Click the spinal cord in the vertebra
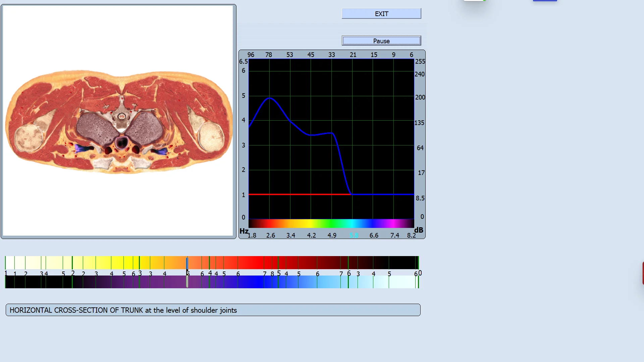This screenshot has height=362, width=644. pyautogui.click(x=122, y=117)
